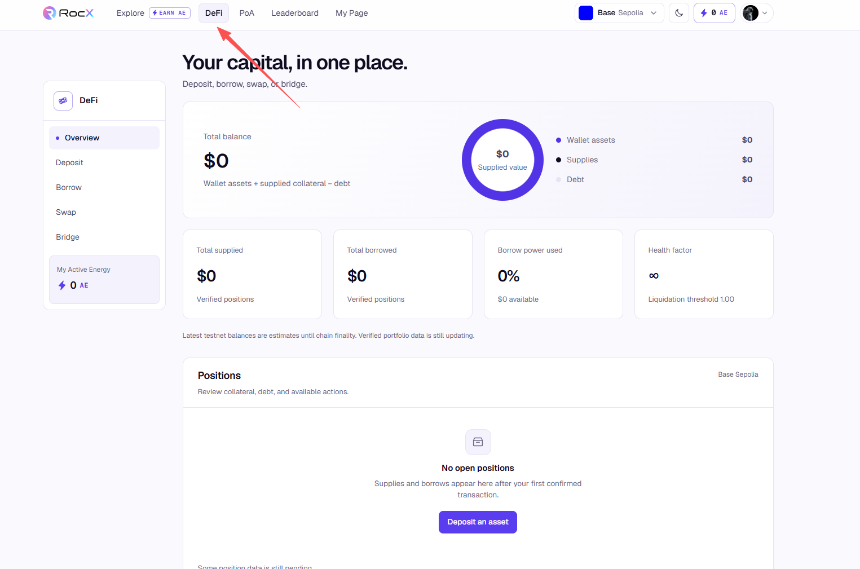Click the Supplied value donut chart
Viewport: 860px width, 569px height.
tap(502, 160)
